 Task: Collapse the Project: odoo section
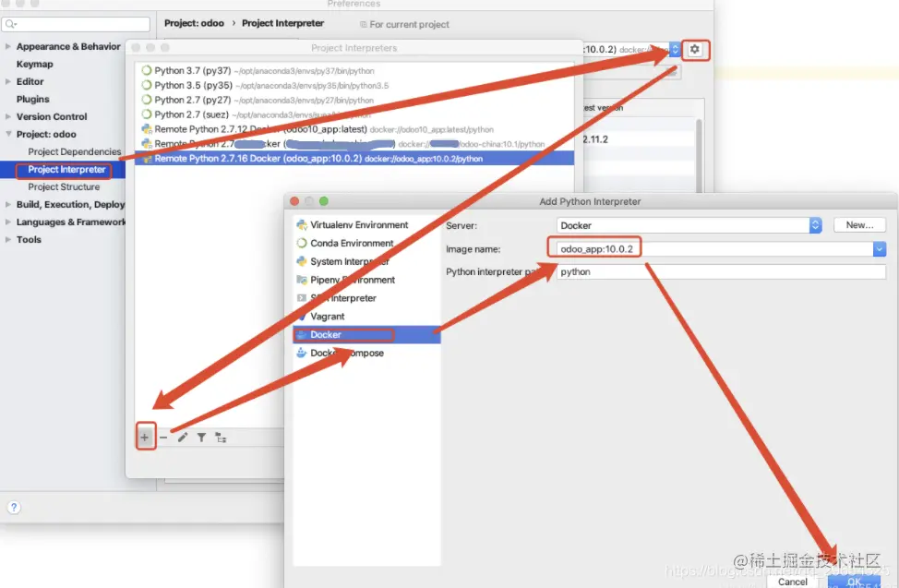[8, 134]
